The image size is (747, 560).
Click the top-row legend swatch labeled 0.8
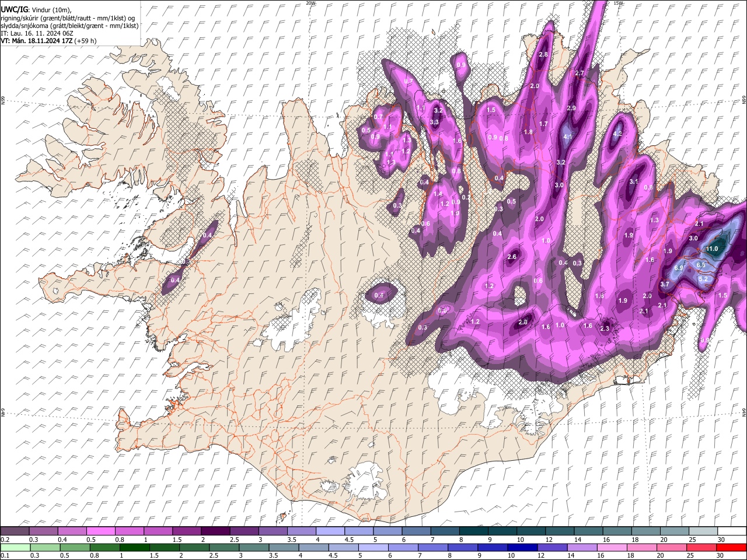129,531
